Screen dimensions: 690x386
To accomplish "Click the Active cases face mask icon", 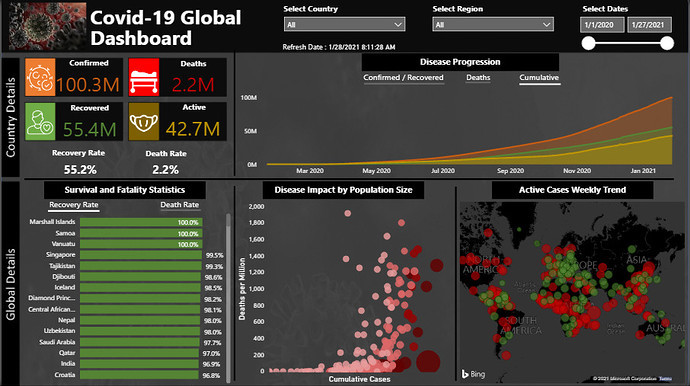I will (x=143, y=121).
